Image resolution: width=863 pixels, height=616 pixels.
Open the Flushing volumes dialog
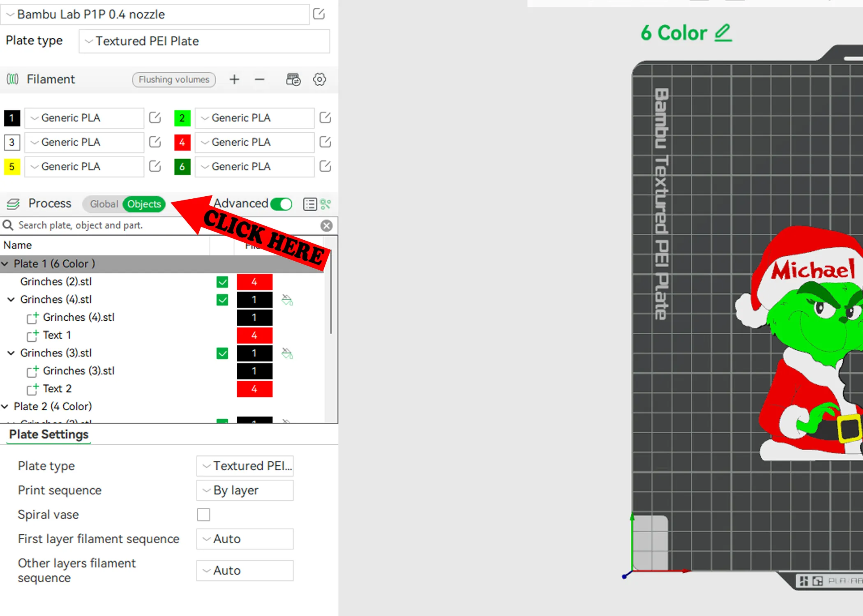(x=174, y=79)
